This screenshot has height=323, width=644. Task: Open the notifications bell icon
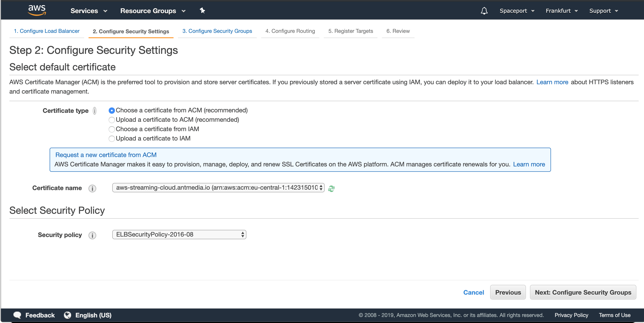484,11
